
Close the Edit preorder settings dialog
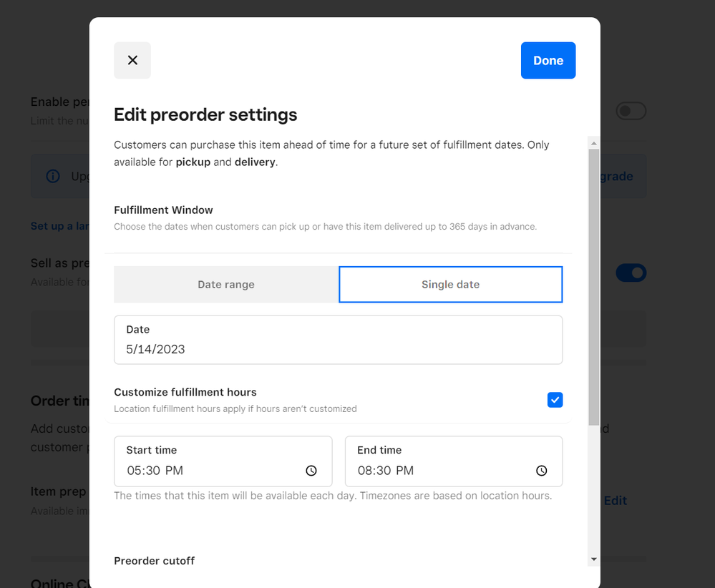[132, 60]
